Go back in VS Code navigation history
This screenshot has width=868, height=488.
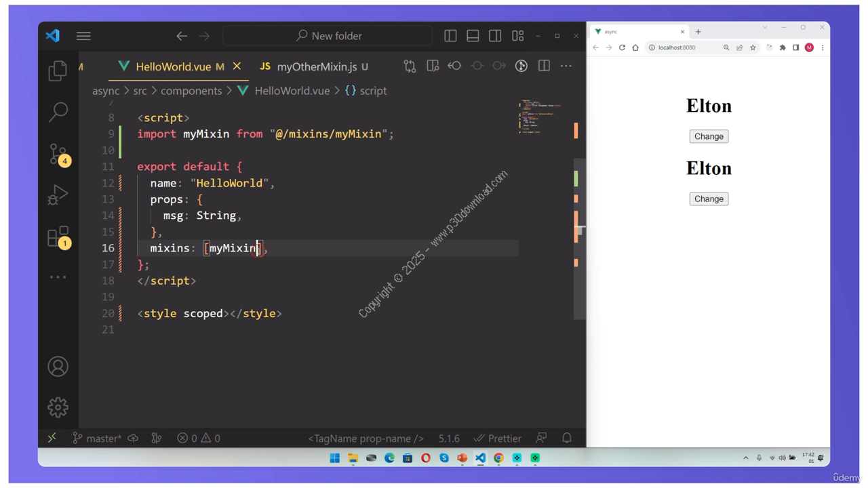point(182,36)
